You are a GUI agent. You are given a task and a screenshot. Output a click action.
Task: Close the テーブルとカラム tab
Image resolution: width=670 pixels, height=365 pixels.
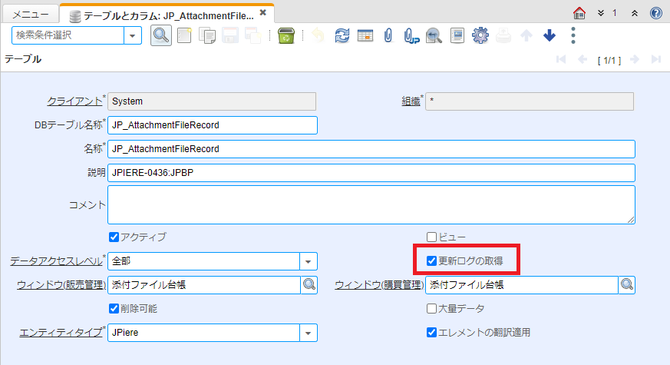pos(263,13)
